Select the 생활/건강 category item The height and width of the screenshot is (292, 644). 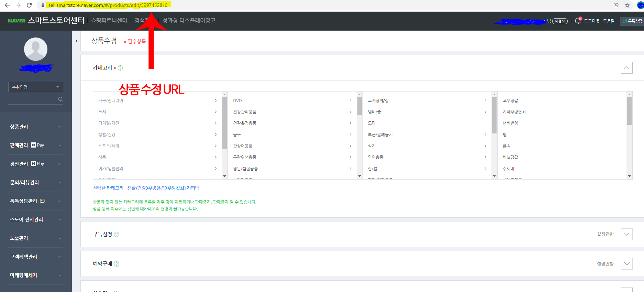click(107, 134)
